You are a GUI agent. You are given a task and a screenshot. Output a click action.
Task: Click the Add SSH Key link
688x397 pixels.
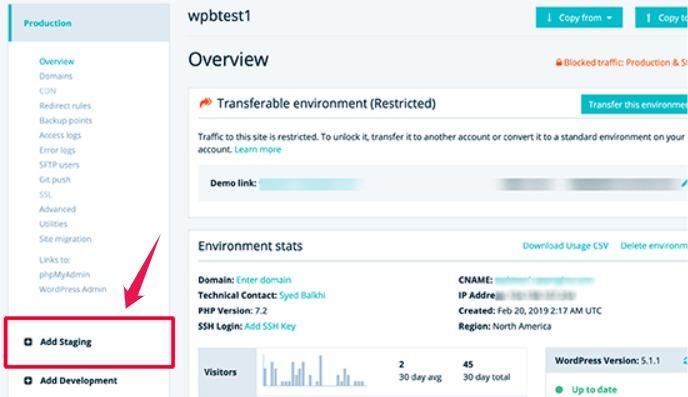(x=270, y=326)
